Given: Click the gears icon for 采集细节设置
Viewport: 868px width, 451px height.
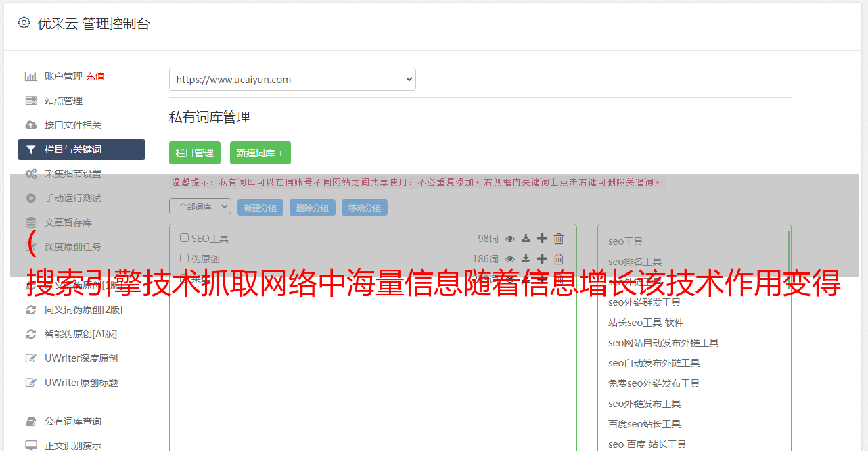Looking at the screenshot, I should [31, 174].
